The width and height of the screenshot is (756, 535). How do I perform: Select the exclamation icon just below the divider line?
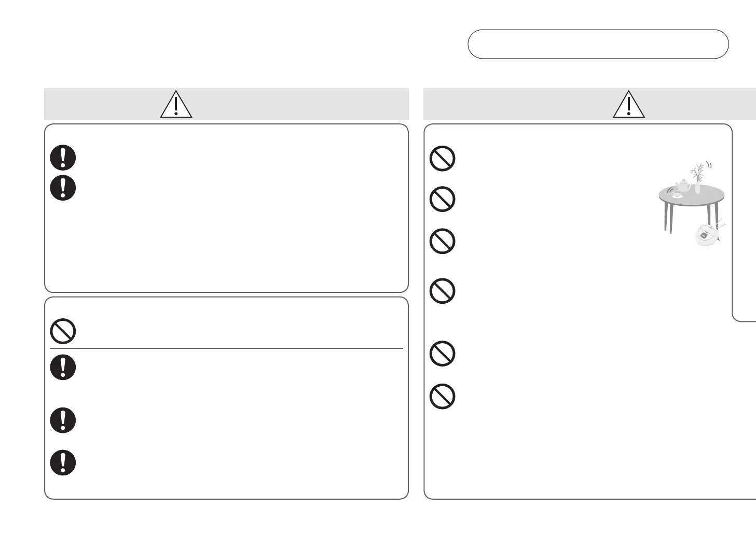[x=63, y=368]
